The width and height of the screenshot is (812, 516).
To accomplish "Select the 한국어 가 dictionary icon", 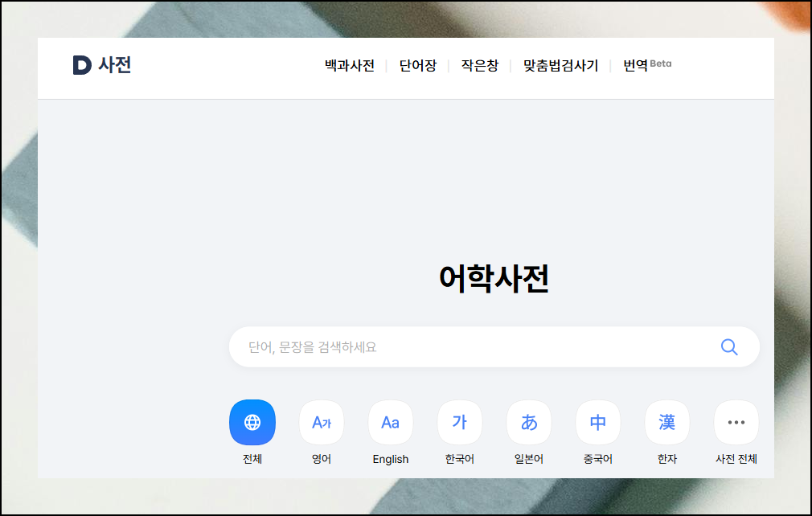I will click(460, 422).
